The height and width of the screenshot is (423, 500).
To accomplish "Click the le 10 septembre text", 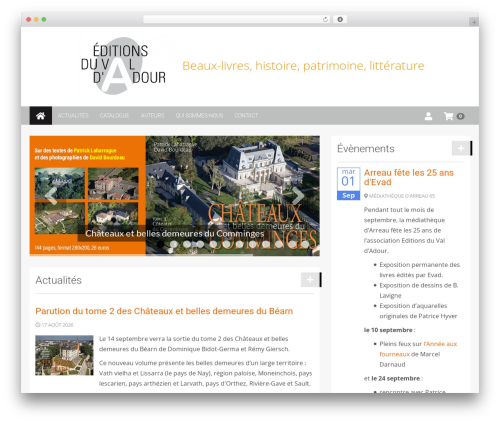I will pos(388,330).
